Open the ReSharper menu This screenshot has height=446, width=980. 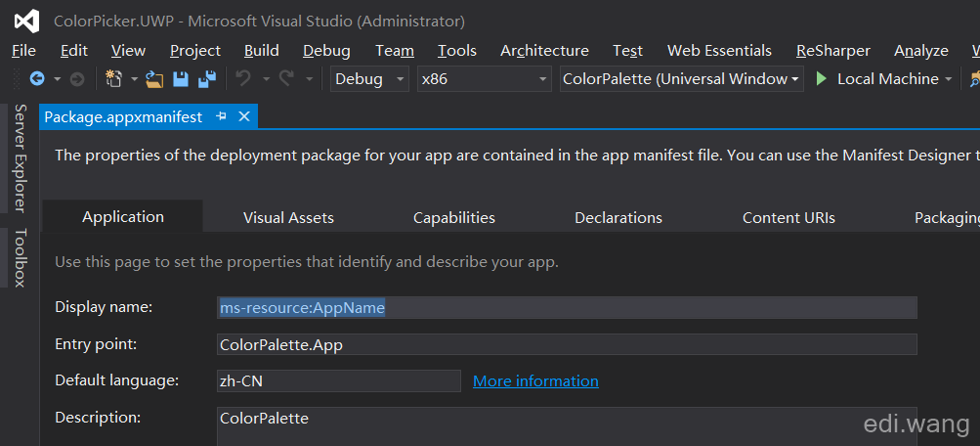[x=833, y=51]
